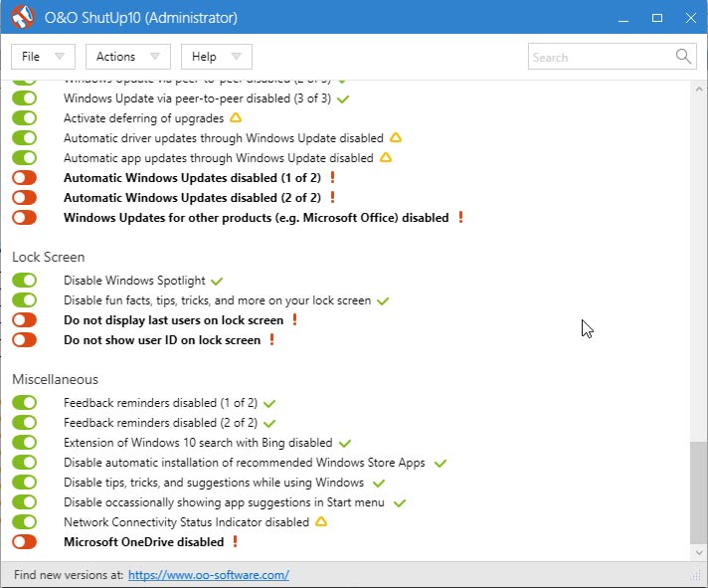Viewport: 708px width, 588px height.
Task: Click the Miscellaneous section heading
Action: tap(55, 379)
